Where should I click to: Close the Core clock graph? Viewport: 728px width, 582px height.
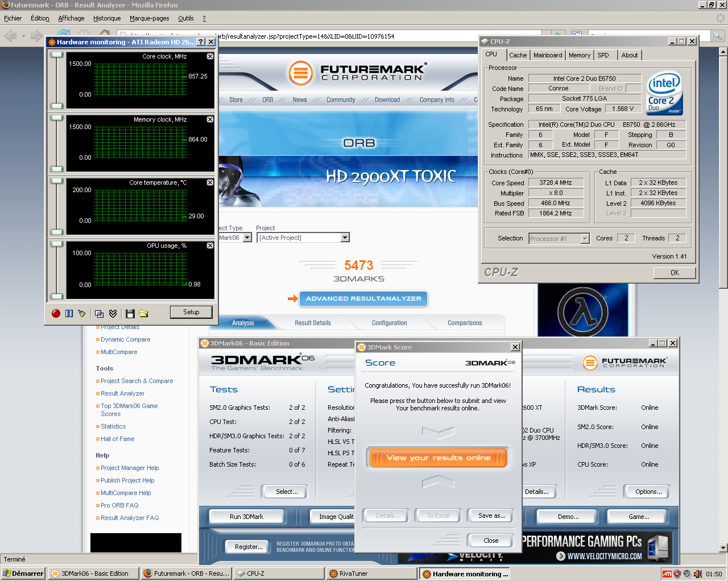tap(210, 56)
